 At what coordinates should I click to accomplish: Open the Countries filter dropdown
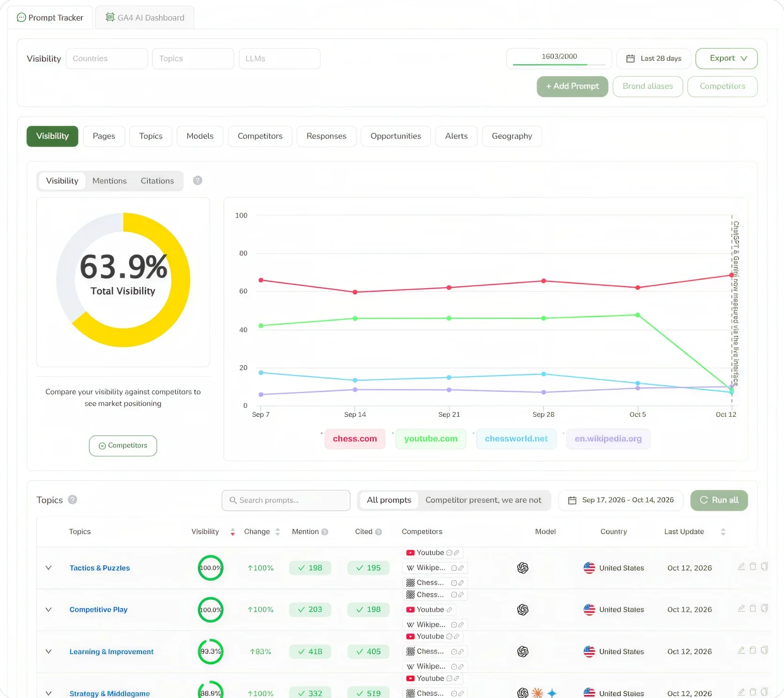click(107, 58)
